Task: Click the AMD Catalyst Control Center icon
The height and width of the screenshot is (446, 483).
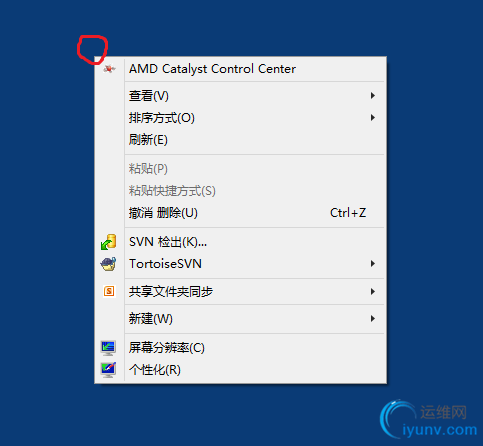Action: tap(109, 69)
